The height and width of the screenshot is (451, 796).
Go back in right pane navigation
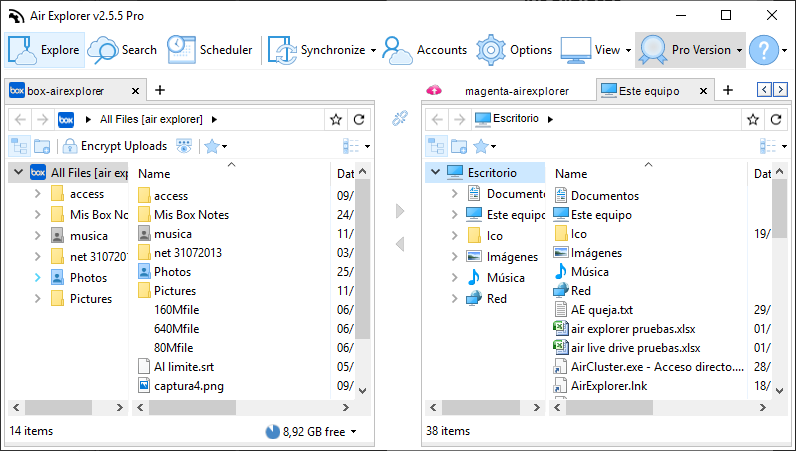tap(437, 119)
